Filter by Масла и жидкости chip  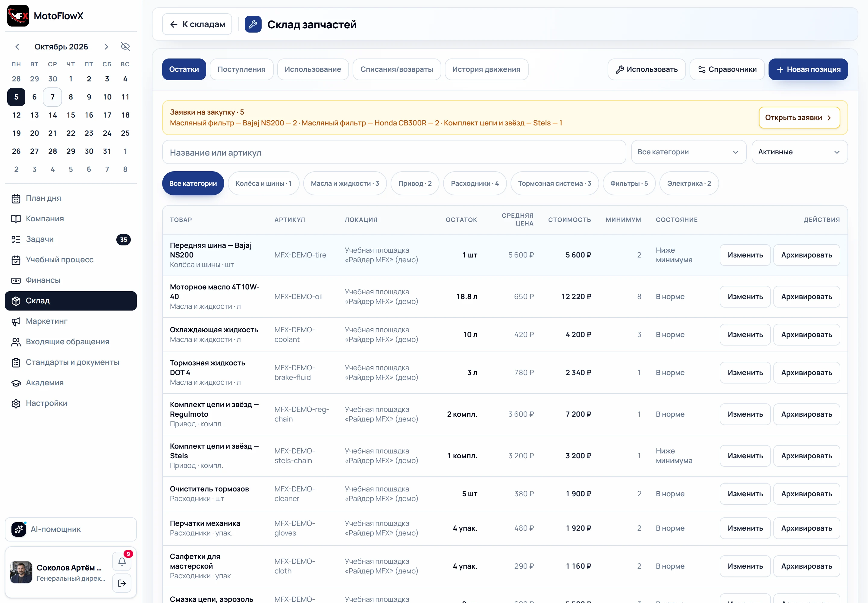[345, 183]
